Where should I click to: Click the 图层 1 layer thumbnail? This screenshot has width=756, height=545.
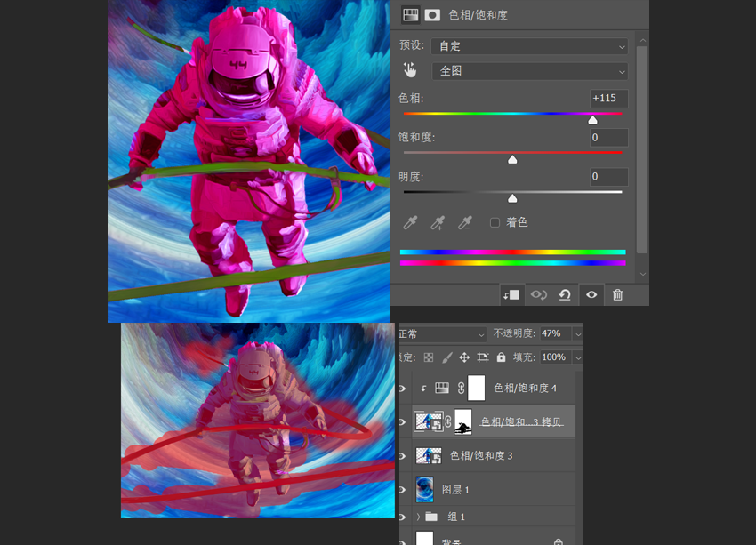424,489
